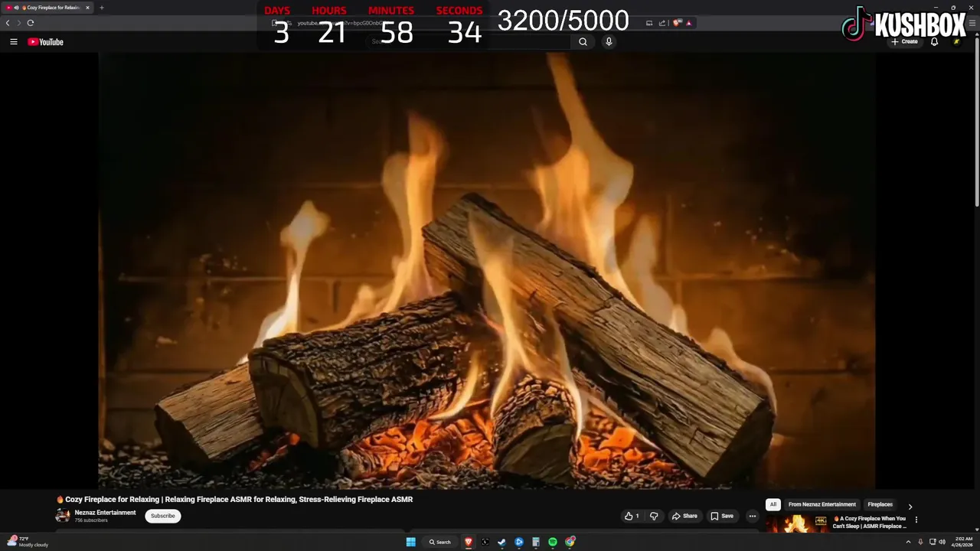The image size is (980, 551).
Task: Open the video's more actions ellipsis
Action: coord(752,516)
